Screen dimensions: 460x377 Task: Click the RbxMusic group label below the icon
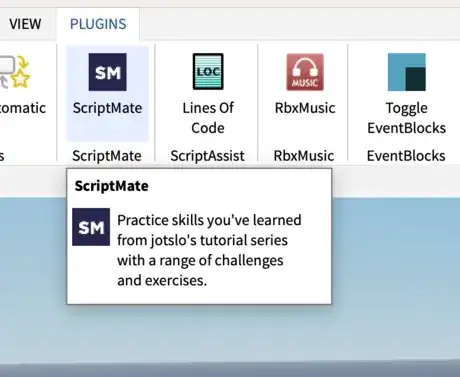pos(304,156)
